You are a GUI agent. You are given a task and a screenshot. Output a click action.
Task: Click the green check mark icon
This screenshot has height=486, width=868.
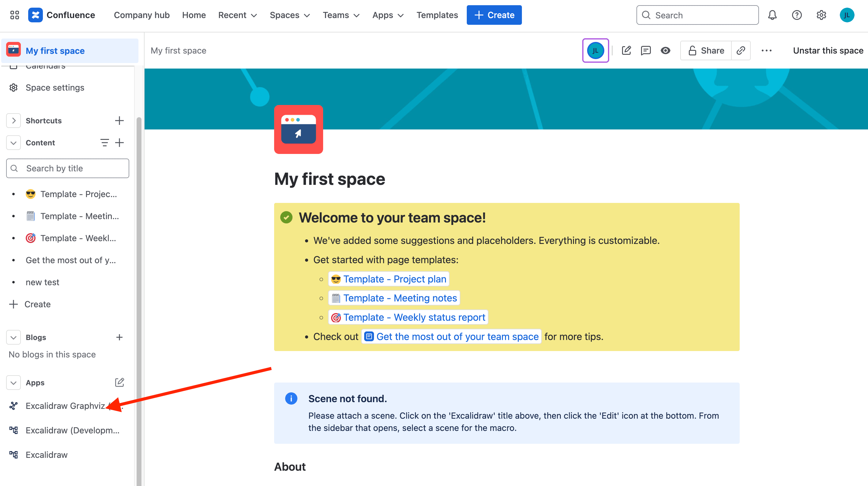(x=286, y=217)
